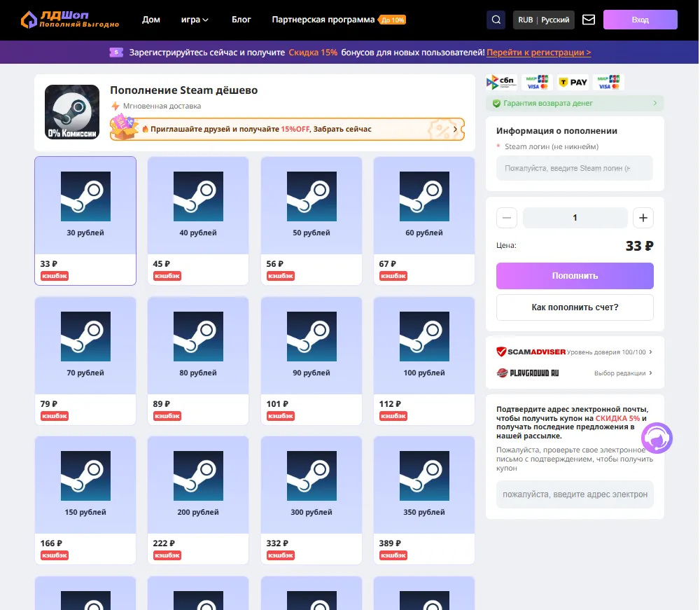Click Забрать сейчас in invite banner
The height and width of the screenshot is (610, 700).
342,129
